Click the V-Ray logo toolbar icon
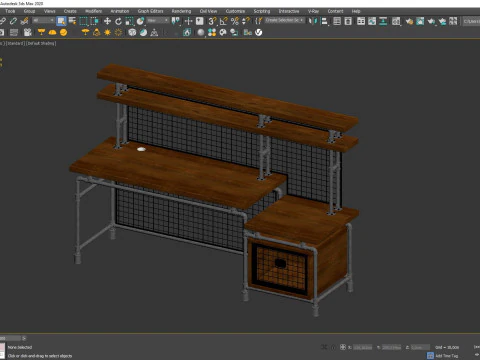The height and width of the screenshot is (360, 480). 258,32
